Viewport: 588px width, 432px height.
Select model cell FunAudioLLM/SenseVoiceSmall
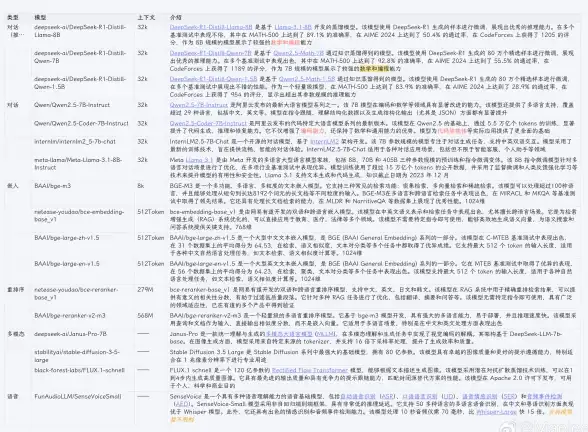78,397
